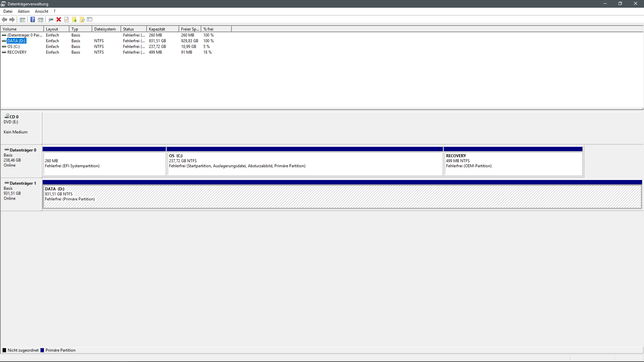Open the Datei menu
Viewport: 644px width, 362px height.
point(8,11)
